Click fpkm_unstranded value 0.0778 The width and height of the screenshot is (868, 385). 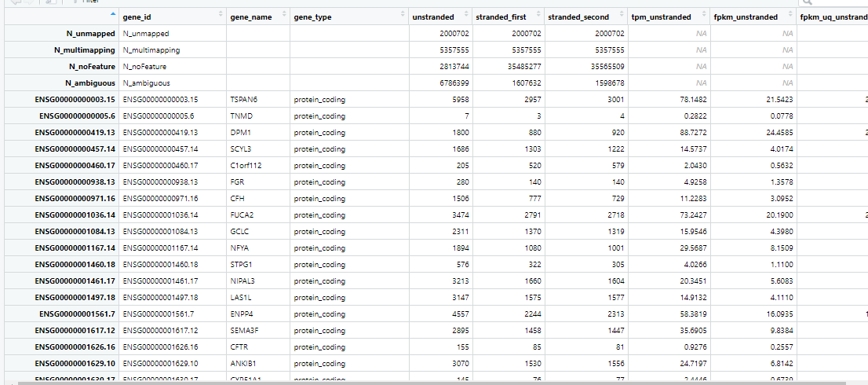click(780, 116)
